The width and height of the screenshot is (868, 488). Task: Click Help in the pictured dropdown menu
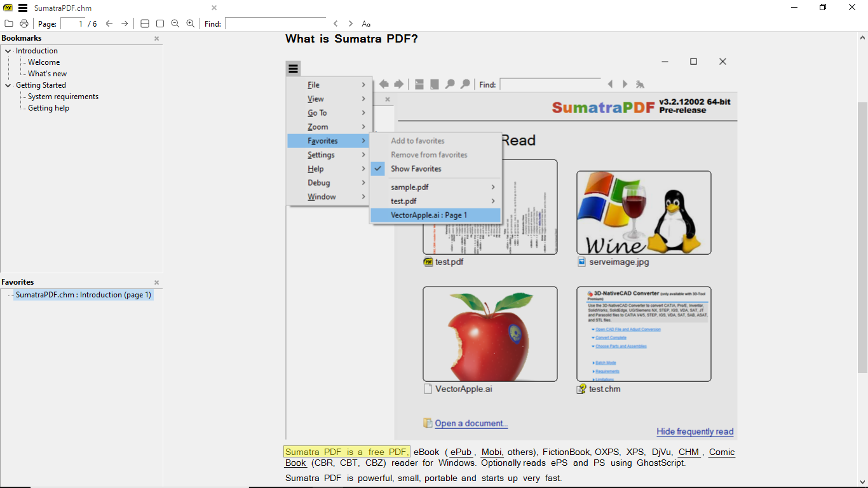[x=328, y=169]
